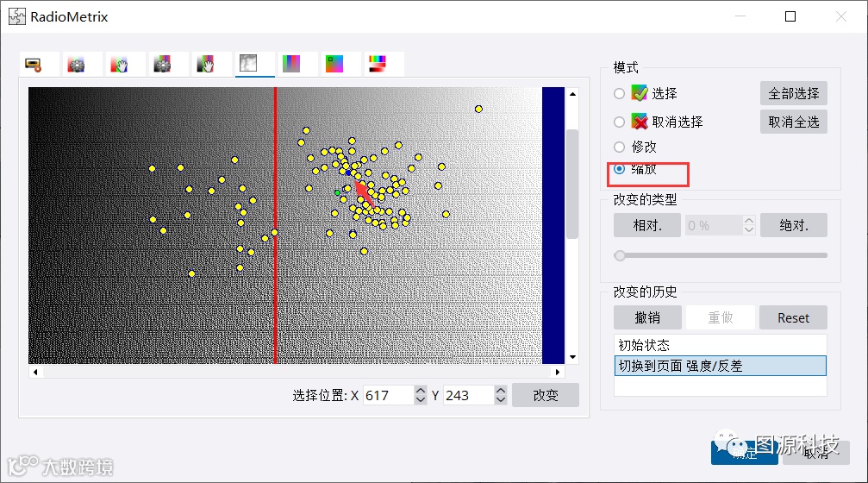Select history entry 切换到页面 强度/反差
The height and width of the screenshot is (483, 868).
[x=721, y=366]
